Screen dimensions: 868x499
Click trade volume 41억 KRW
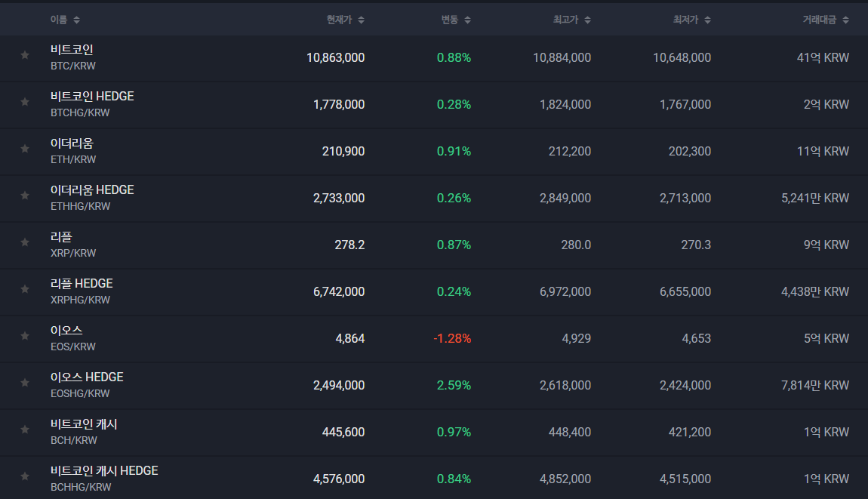[823, 57]
